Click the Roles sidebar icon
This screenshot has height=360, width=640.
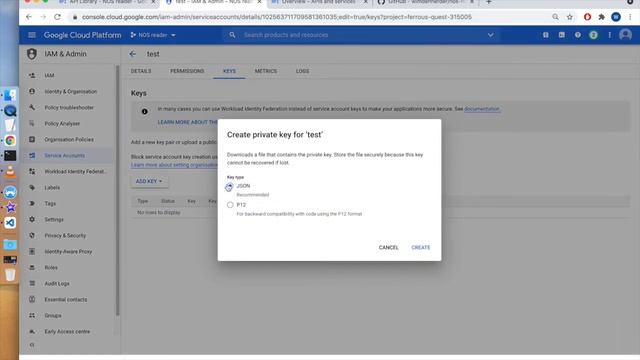pyautogui.click(x=32, y=267)
